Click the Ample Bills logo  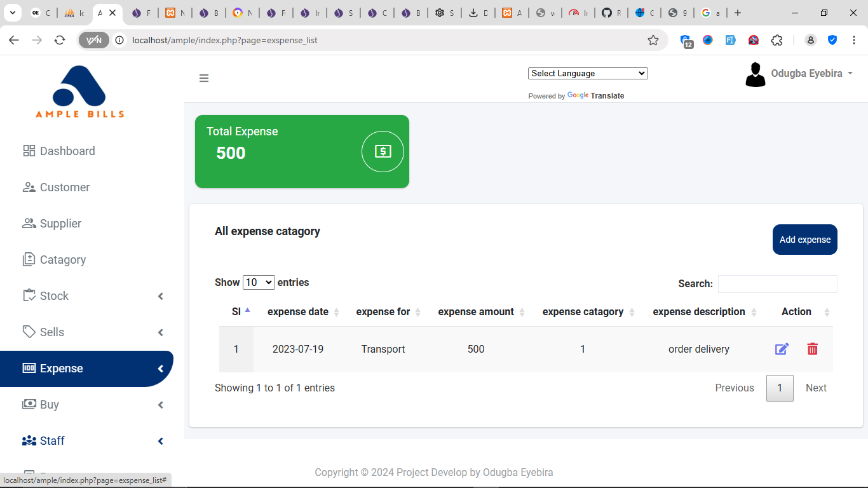(79, 91)
